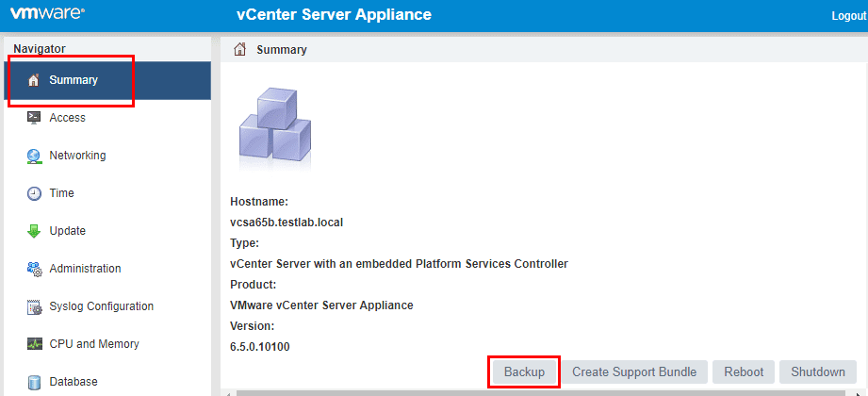Click the Time clock icon
Viewport: 868px width, 396px height.
click(x=34, y=193)
